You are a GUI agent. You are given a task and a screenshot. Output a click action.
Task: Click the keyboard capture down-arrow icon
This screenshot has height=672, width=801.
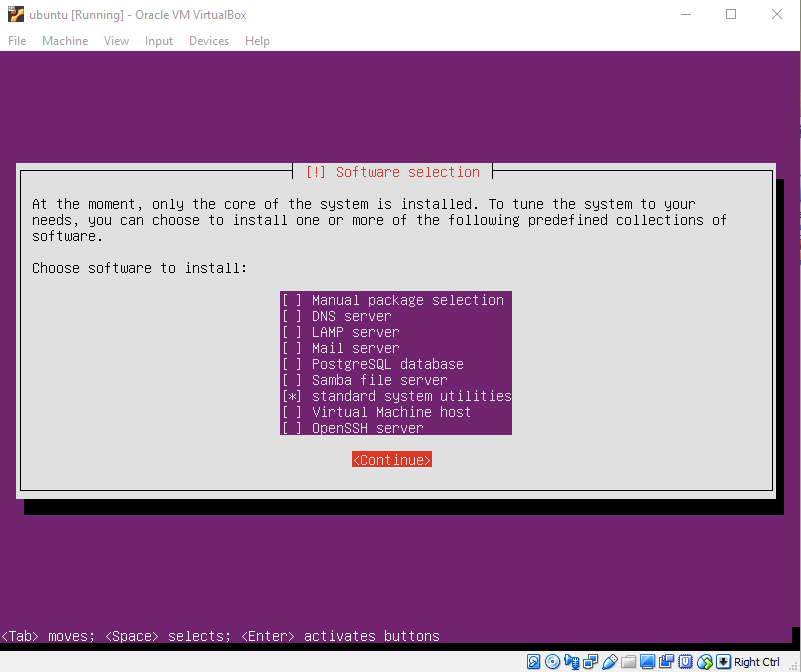tap(723, 662)
